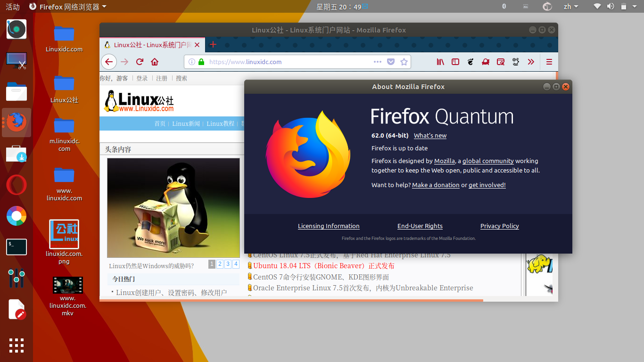Screen dimensions: 644x362
Task: Open Licensing Information link
Action: [x=329, y=226]
